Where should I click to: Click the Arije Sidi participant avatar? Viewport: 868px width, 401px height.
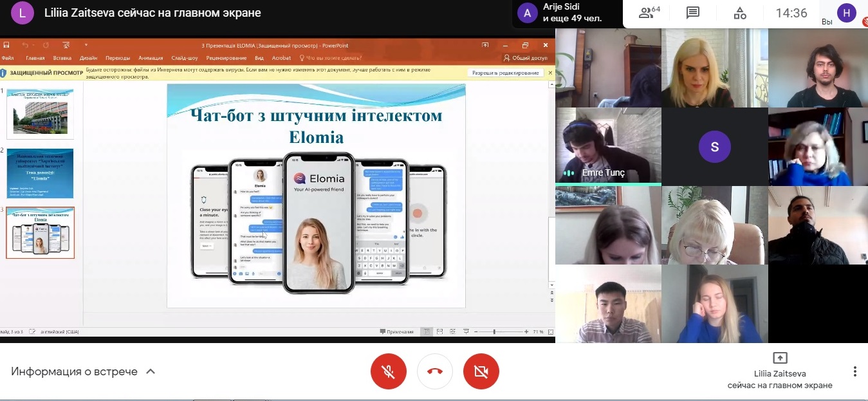(x=528, y=13)
